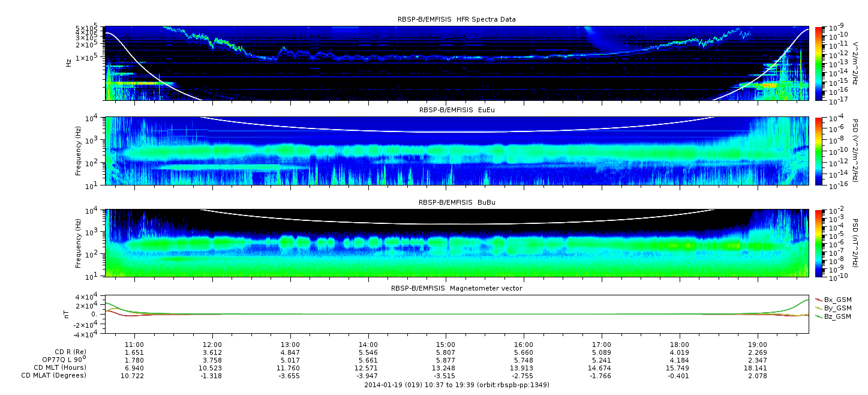Image resolution: width=868 pixels, height=395 pixels.
Task: Click the RBSP-B/EMFISIS BuBu panel title
Action: (456, 203)
